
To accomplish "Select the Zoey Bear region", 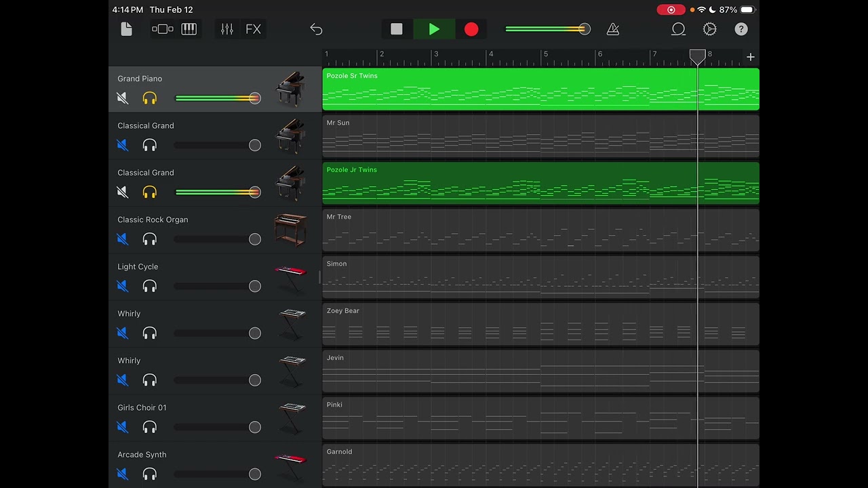I will [x=540, y=324].
